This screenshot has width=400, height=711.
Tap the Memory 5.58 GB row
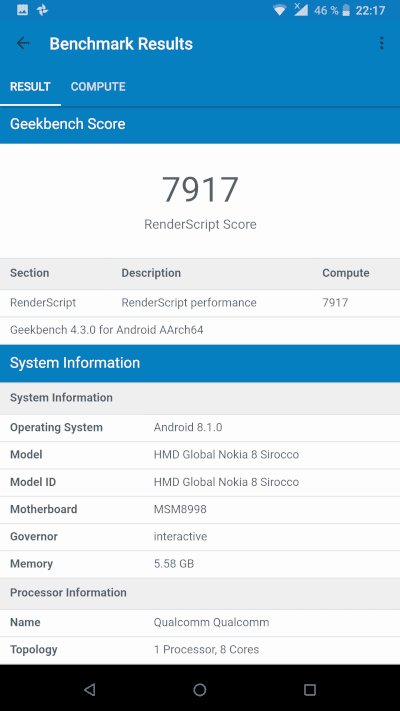coord(200,564)
